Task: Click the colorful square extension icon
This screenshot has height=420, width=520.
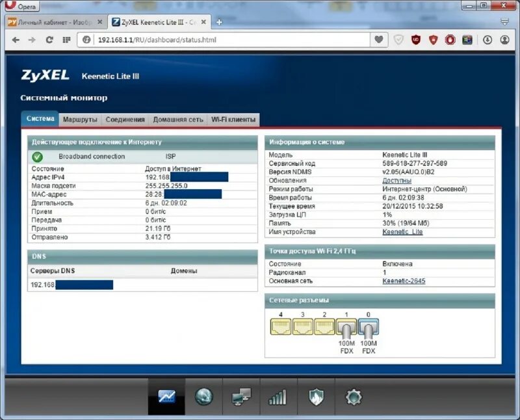Action: click(467, 40)
